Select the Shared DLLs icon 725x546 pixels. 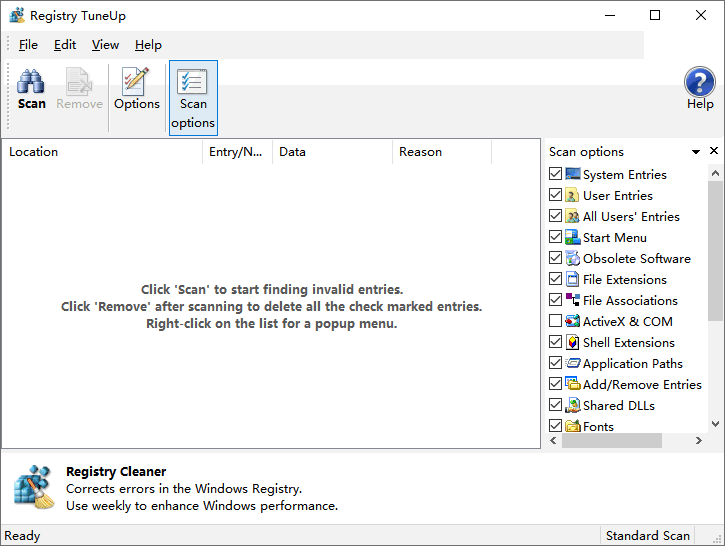[x=572, y=405]
